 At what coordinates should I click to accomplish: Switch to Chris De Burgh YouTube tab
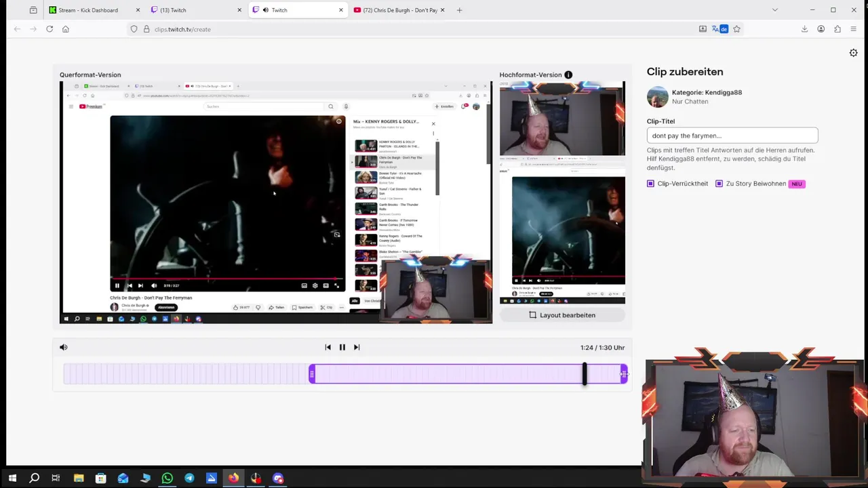click(400, 10)
